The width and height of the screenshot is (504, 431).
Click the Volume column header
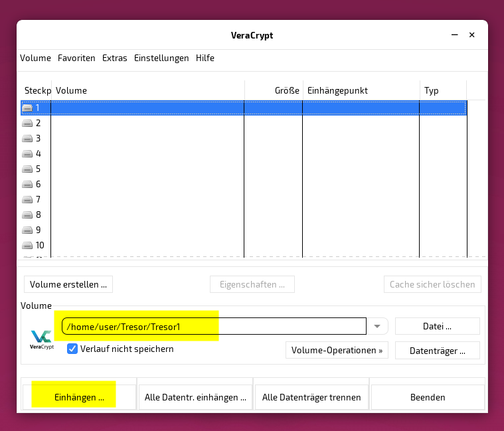click(148, 90)
